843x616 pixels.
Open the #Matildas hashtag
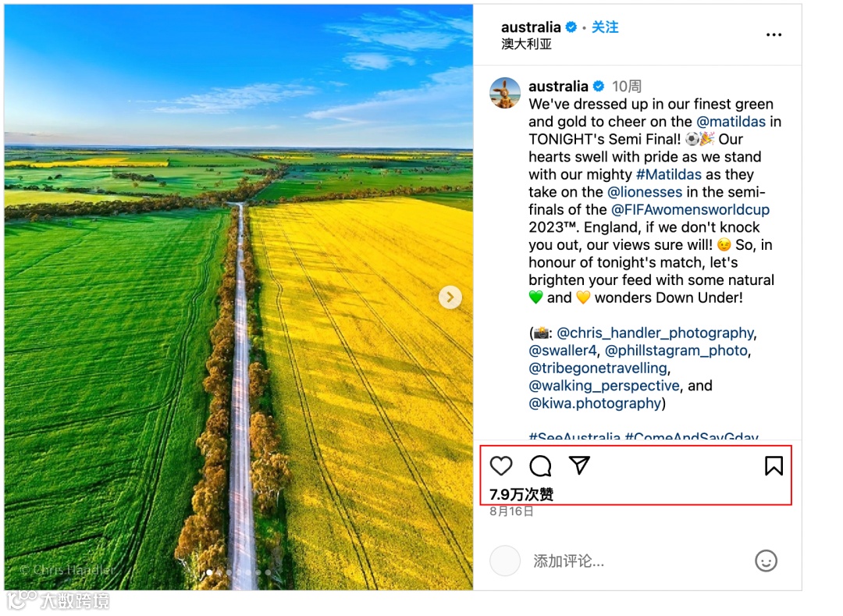668,174
